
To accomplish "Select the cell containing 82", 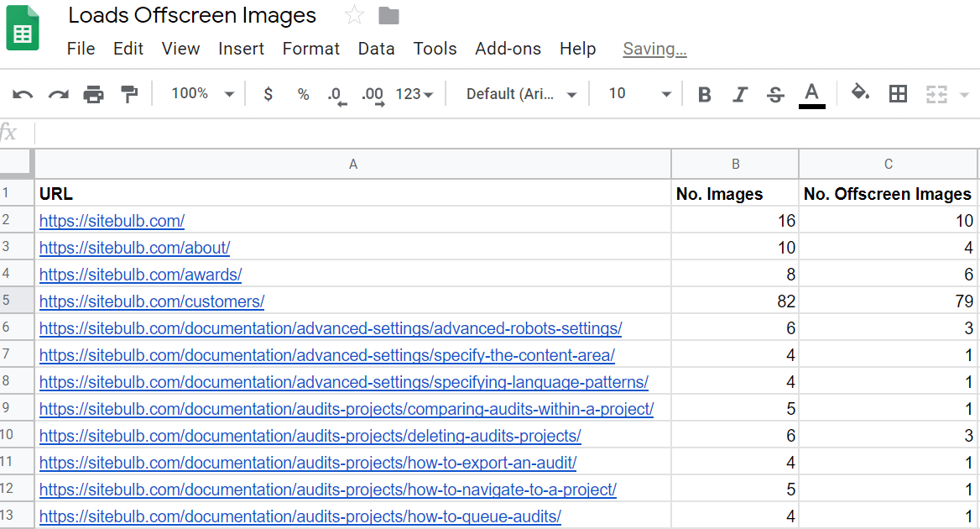I will click(736, 301).
